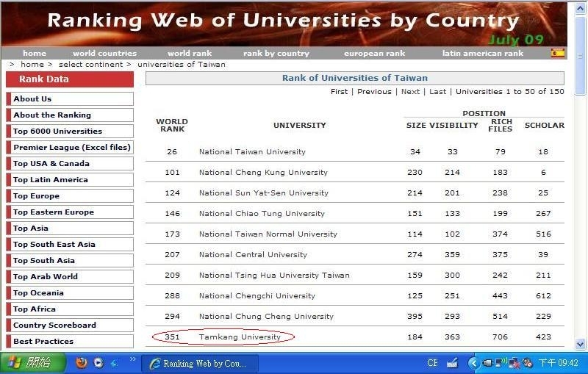Viewport: 588px width, 374px height.
Task: Select 'rank by country' in the nav bar
Action: click(x=276, y=53)
